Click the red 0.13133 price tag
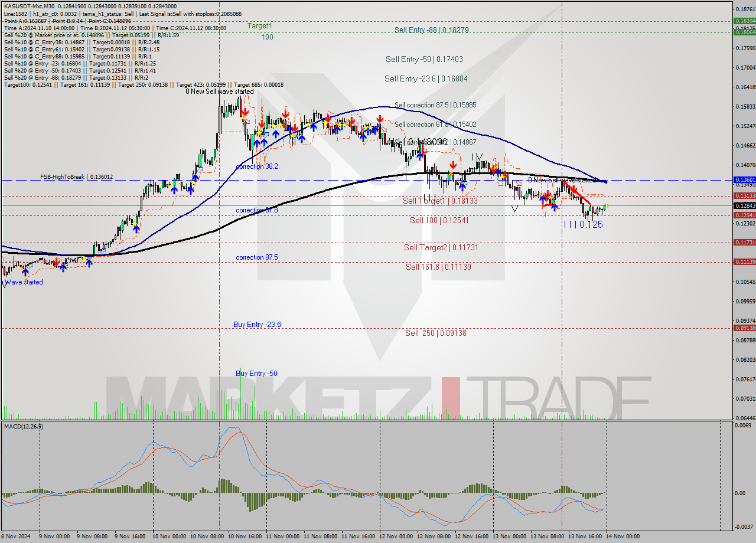The image size is (756, 543). pos(744,195)
